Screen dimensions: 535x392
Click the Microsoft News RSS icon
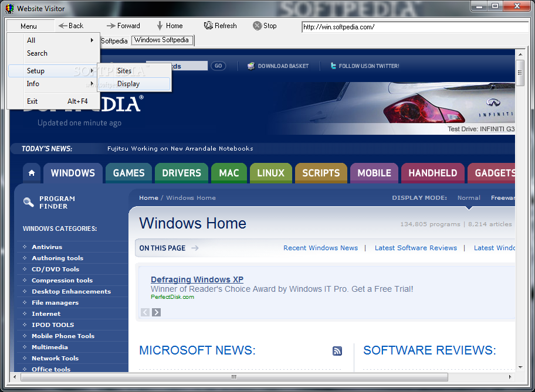click(x=337, y=351)
